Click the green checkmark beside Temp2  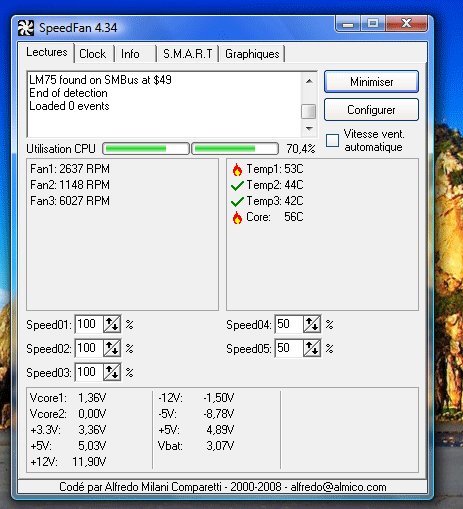(237, 185)
